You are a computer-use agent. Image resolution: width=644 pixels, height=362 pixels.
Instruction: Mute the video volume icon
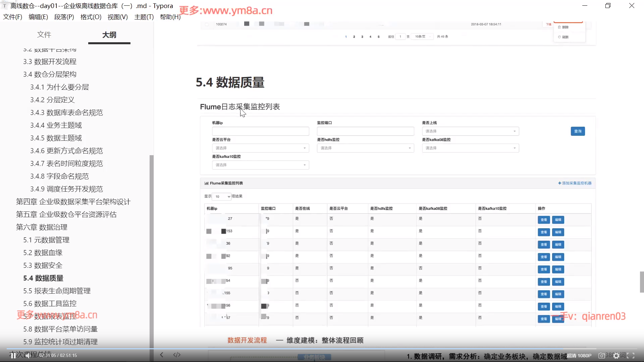point(28,356)
